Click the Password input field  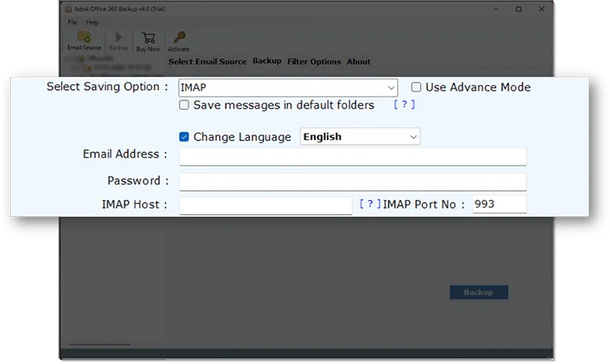(x=353, y=182)
